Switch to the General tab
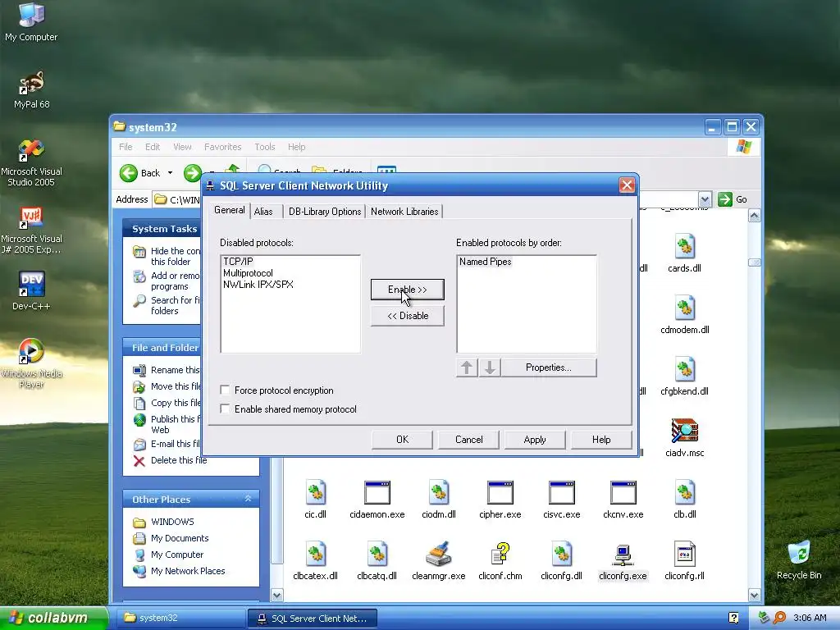 [230, 210]
